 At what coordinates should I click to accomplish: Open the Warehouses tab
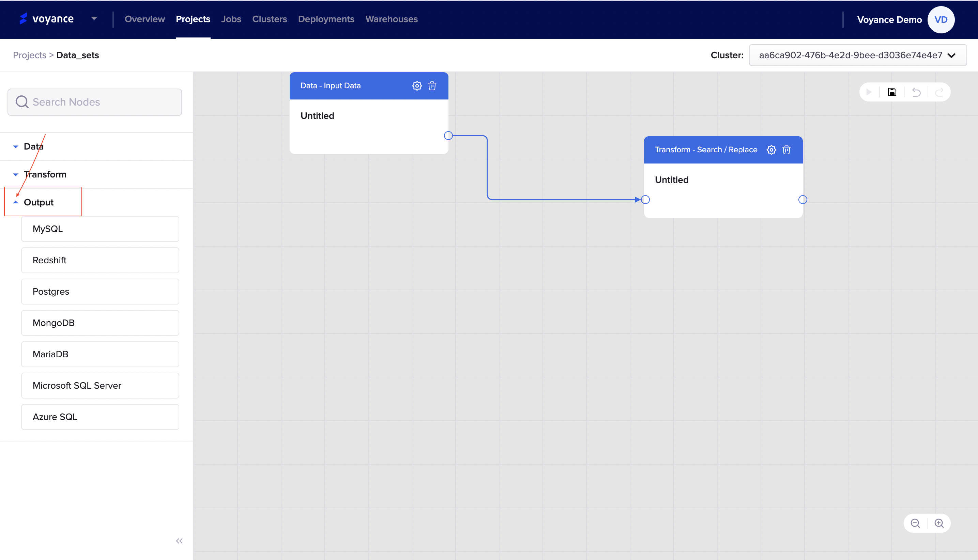tap(391, 19)
